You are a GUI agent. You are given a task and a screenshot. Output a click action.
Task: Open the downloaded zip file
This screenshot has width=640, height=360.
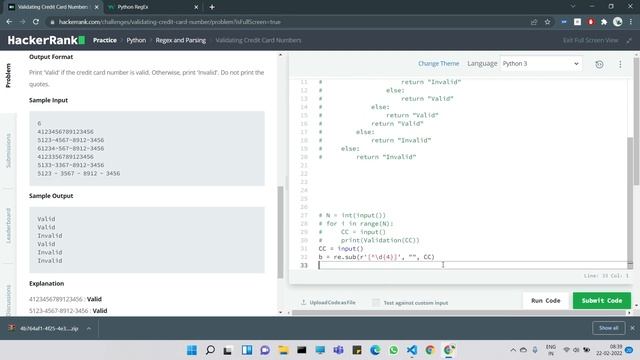click(43, 328)
